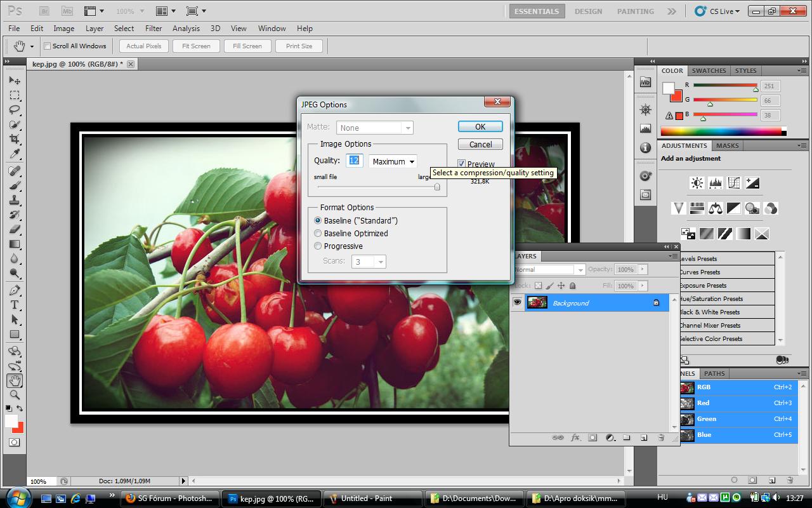
Task: Click the Quality value input field
Action: pyautogui.click(x=354, y=161)
